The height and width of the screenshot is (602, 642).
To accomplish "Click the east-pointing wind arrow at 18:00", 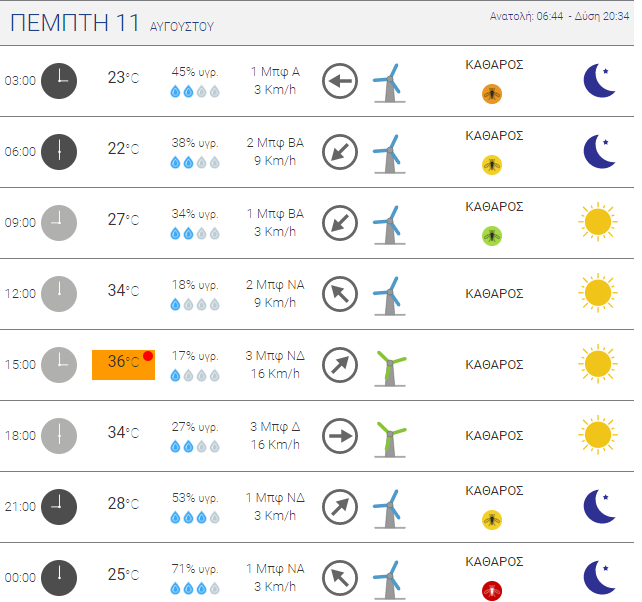I will (x=340, y=436).
